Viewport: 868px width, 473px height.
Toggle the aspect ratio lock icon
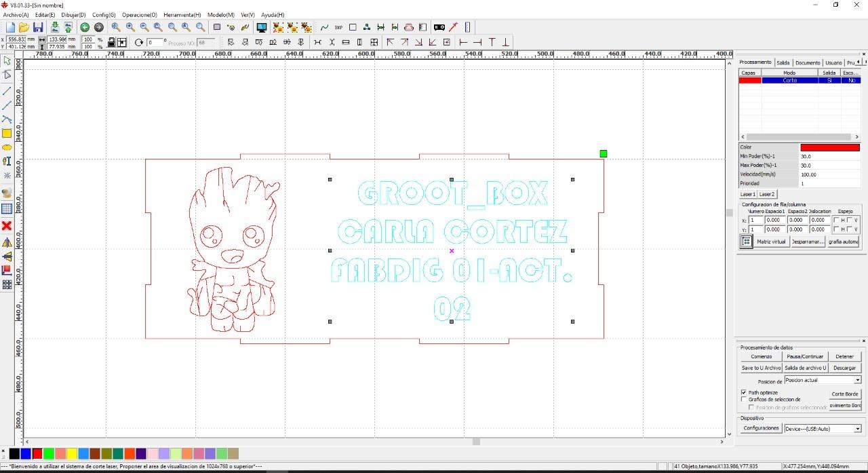coord(111,42)
